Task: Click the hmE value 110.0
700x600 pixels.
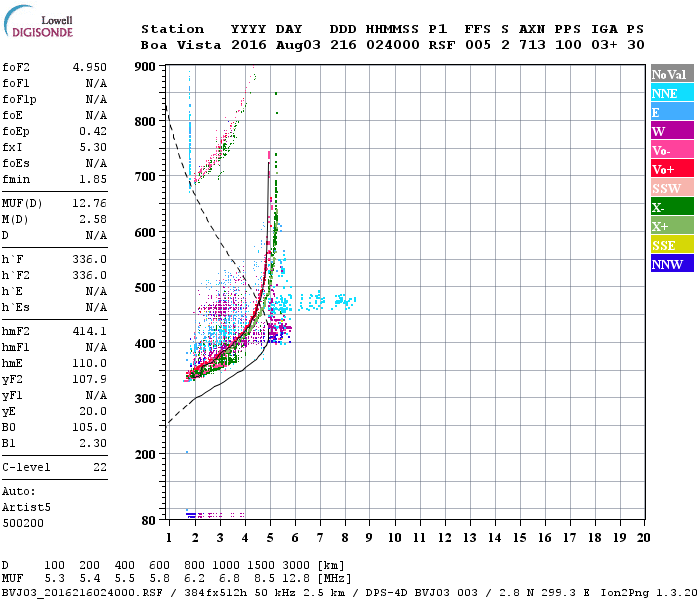Action: [90, 363]
